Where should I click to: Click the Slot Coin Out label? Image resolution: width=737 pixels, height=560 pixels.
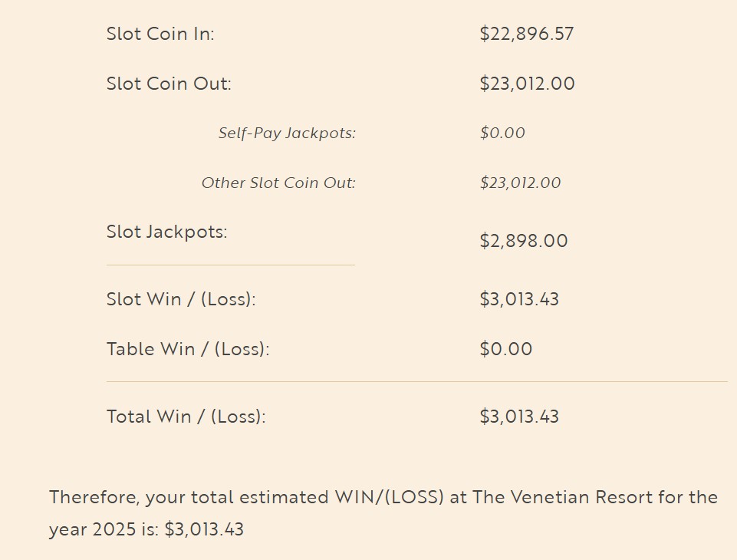point(169,84)
